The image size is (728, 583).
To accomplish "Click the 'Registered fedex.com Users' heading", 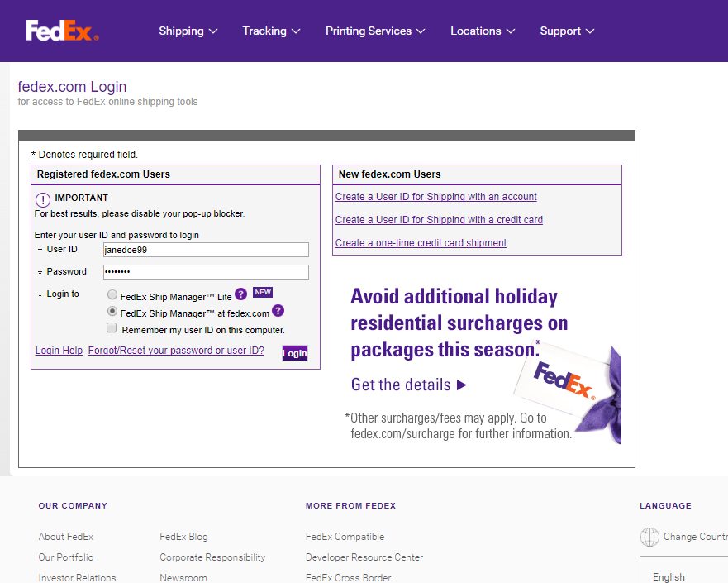I will coord(103,174).
